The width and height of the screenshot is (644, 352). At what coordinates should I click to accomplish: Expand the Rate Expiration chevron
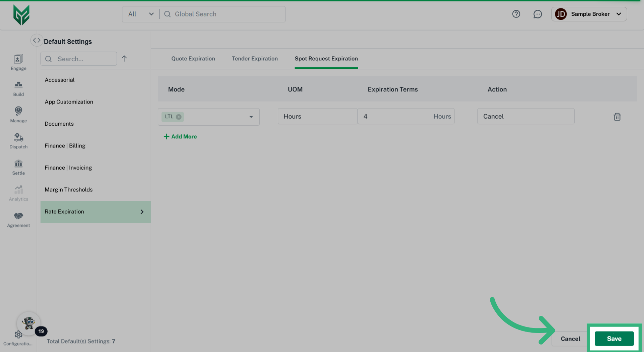[142, 212]
